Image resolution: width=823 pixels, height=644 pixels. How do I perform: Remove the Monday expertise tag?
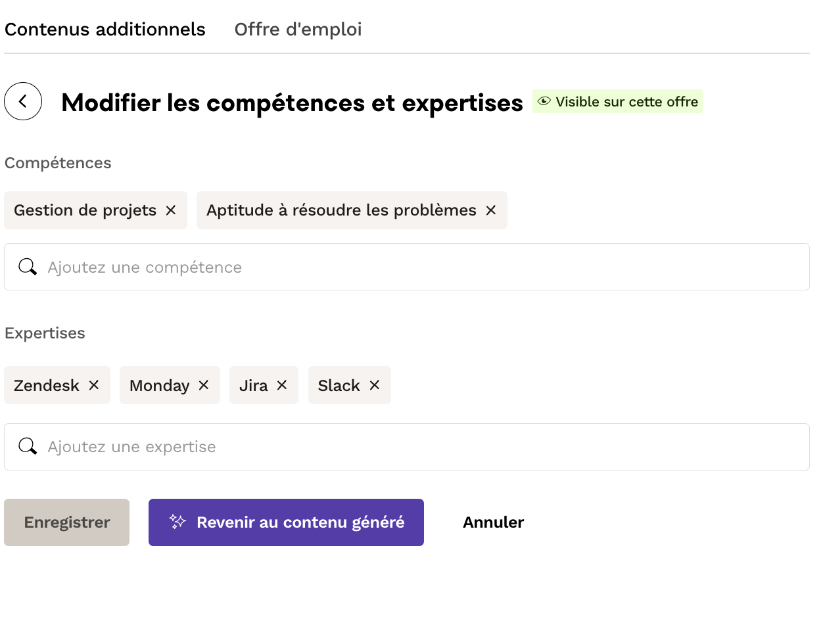(x=204, y=385)
